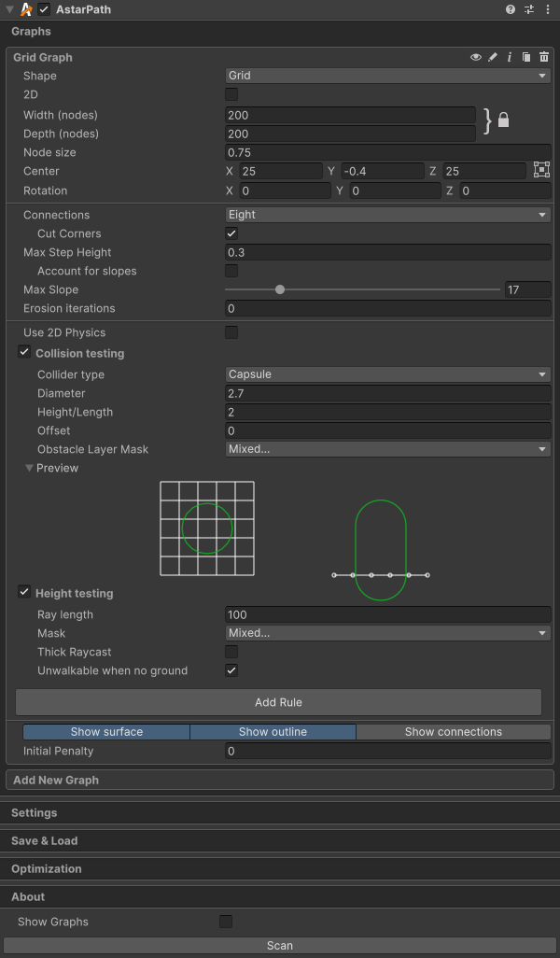Viewport: 560px width, 958px height.
Task: Open the component presets sliders icon
Action: (529, 9)
